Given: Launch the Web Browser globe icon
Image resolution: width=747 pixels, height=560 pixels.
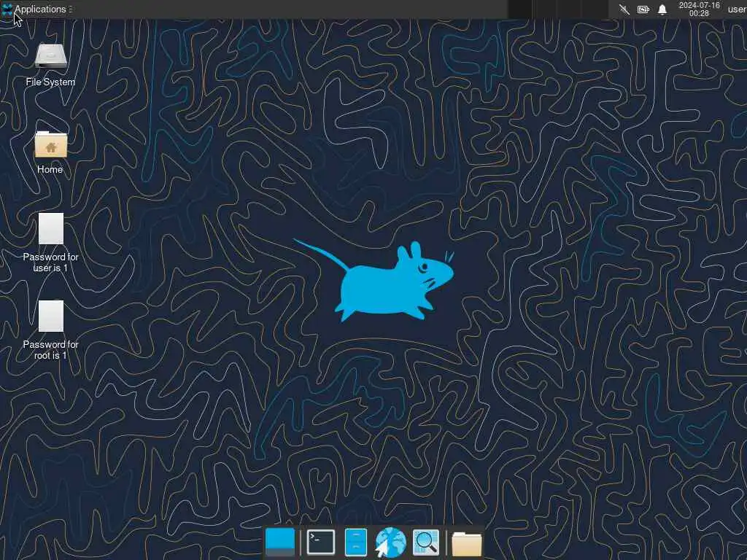Looking at the screenshot, I should (x=390, y=542).
